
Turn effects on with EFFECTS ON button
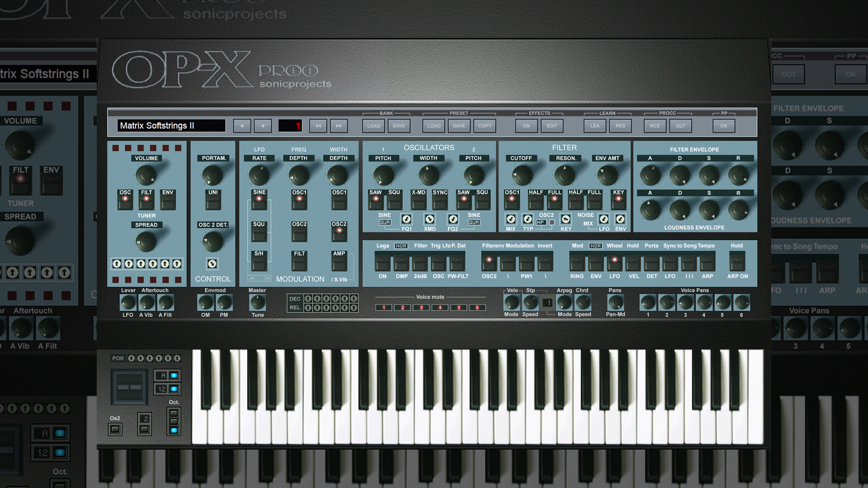point(526,126)
